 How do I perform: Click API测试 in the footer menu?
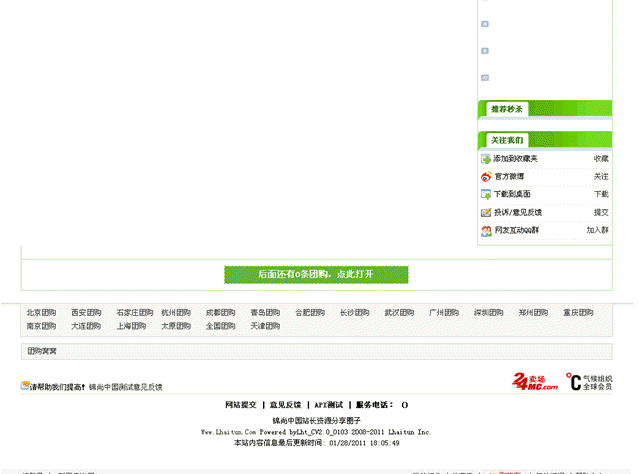328,405
